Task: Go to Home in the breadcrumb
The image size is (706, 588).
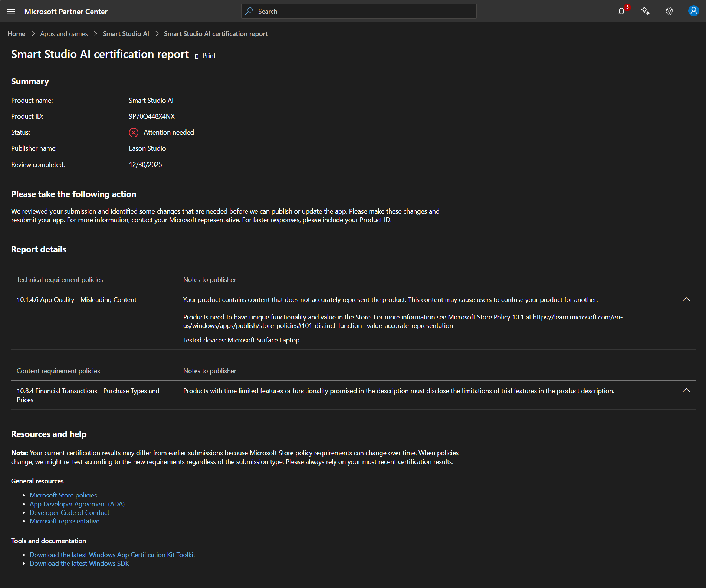Action: pyautogui.click(x=16, y=34)
